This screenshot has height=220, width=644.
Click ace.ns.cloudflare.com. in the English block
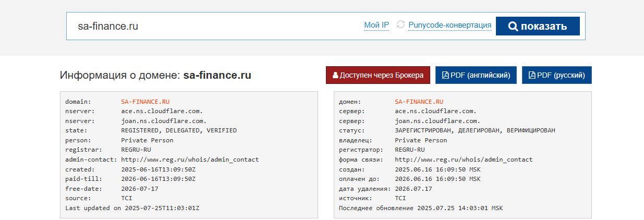[162, 111]
